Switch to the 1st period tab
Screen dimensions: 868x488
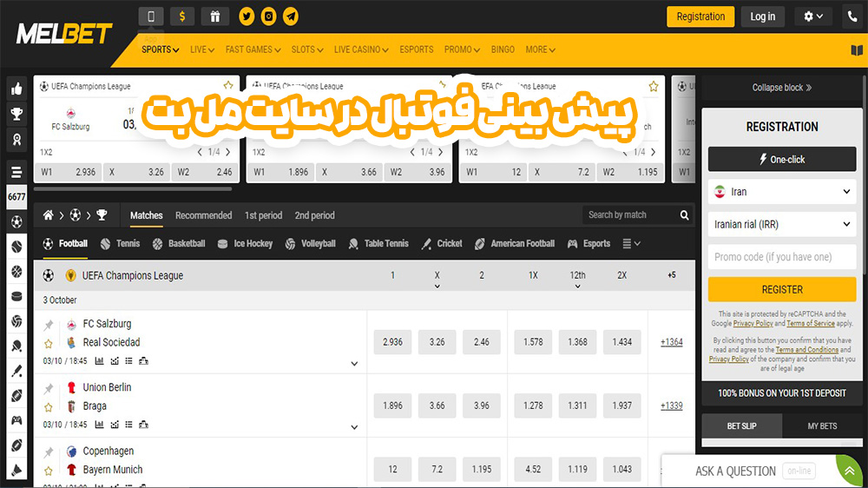263,215
